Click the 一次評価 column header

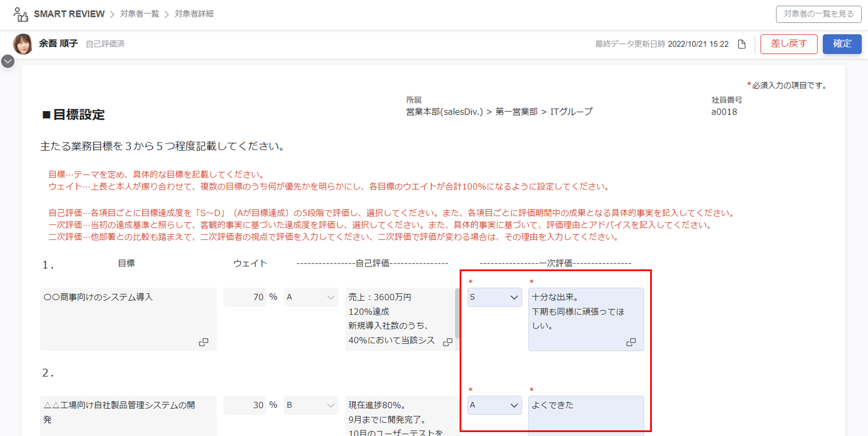click(556, 263)
